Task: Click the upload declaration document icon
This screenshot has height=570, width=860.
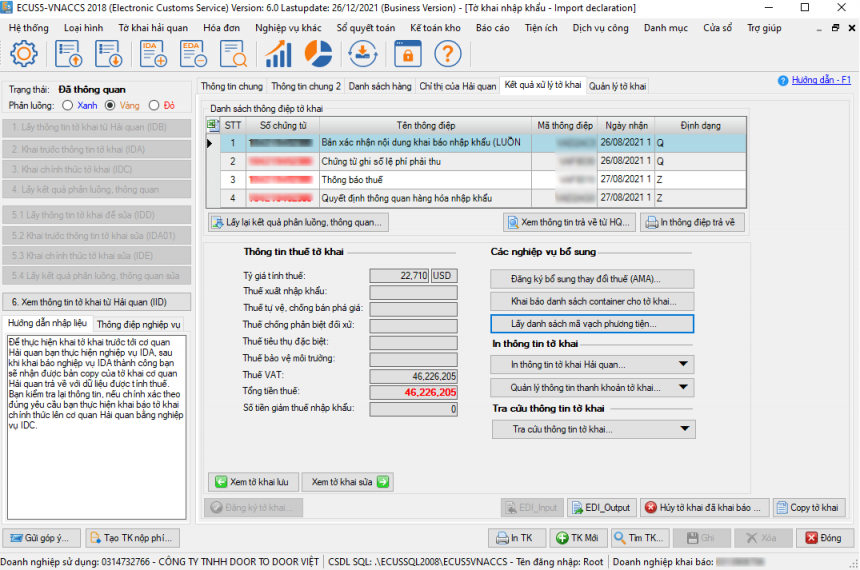Action: 69,54
